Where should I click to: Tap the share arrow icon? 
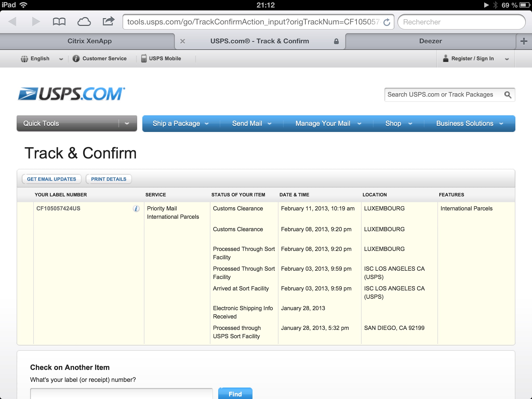click(x=108, y=21)
